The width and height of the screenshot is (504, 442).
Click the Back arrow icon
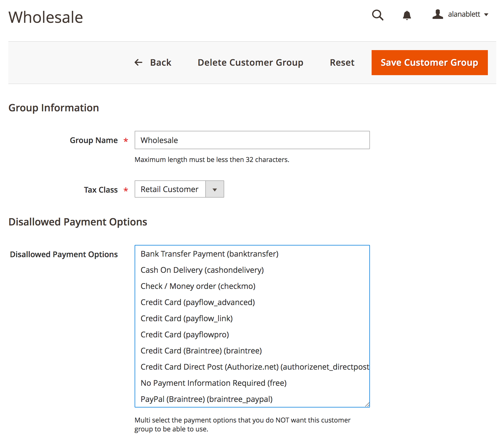pos(138,62)
